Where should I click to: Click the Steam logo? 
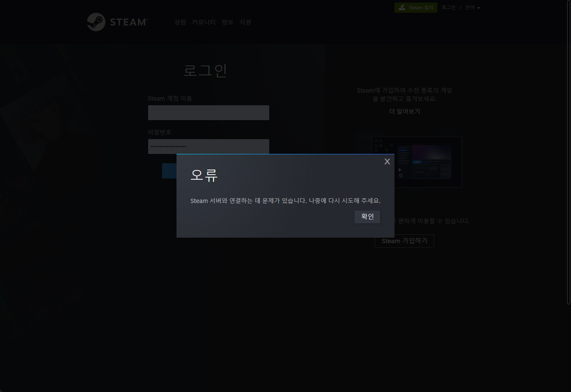[x=117, y=22]
